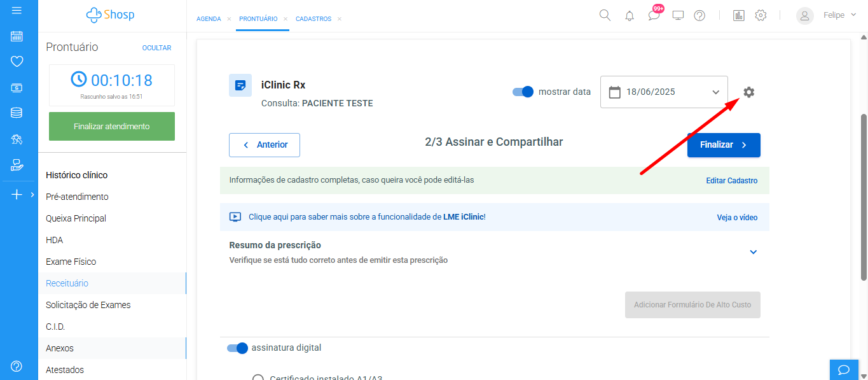The height and width of the screenshot is (380, 868).
Task: Click the iClinic Rx prescription document icon
Action: (240, 85)
